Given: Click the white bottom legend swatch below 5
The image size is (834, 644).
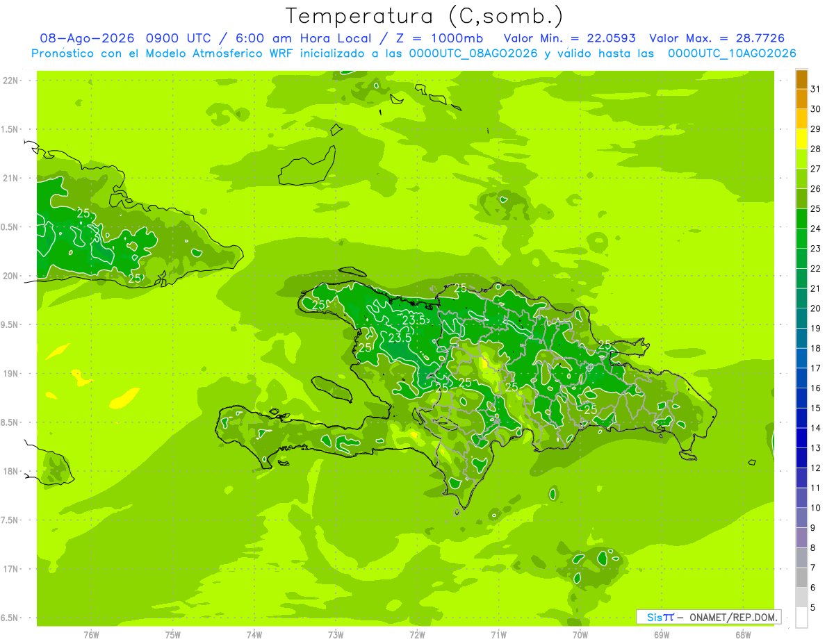Looking at the screenshot, I should tap(801, 618).
